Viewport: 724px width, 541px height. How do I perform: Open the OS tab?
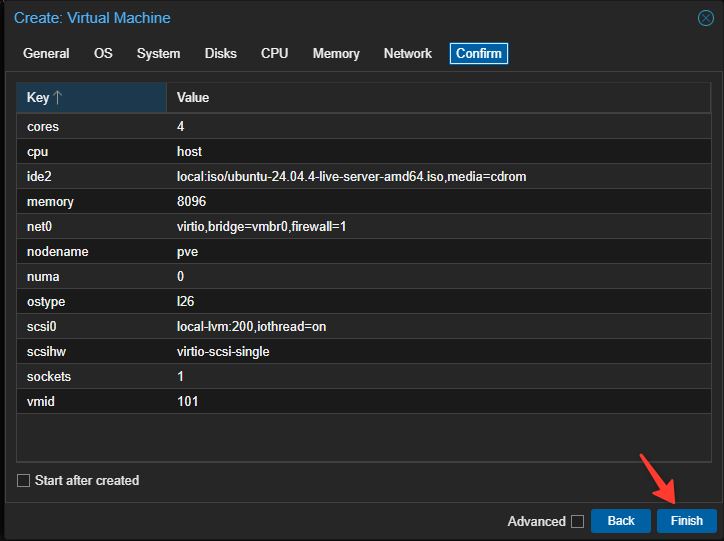click(x=103, y=54)
